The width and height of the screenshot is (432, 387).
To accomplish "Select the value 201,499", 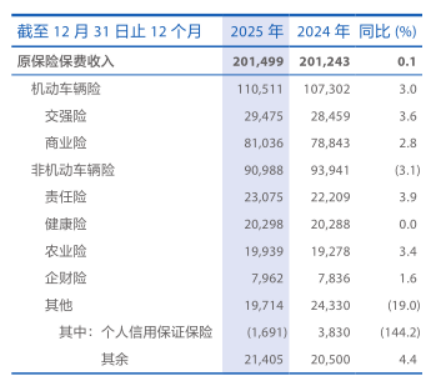I will point(258,62).
